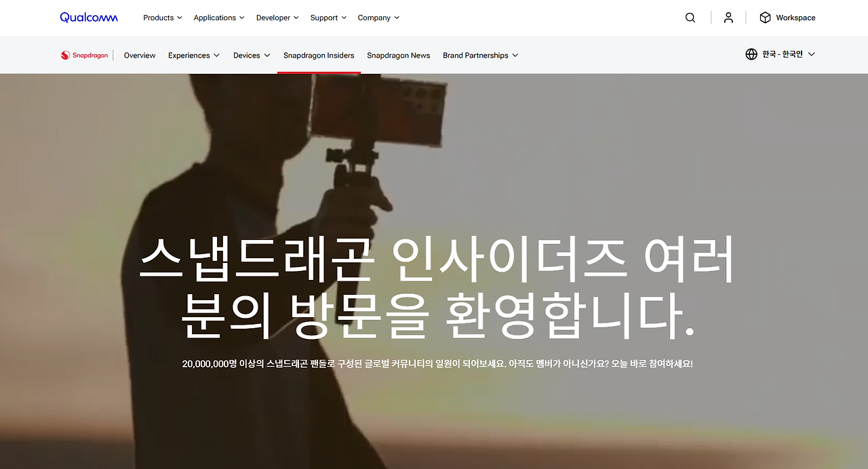Click the globe language icon
Image resolution: width=868 pixels, height=469 pixels.
(x=751, y=54)
